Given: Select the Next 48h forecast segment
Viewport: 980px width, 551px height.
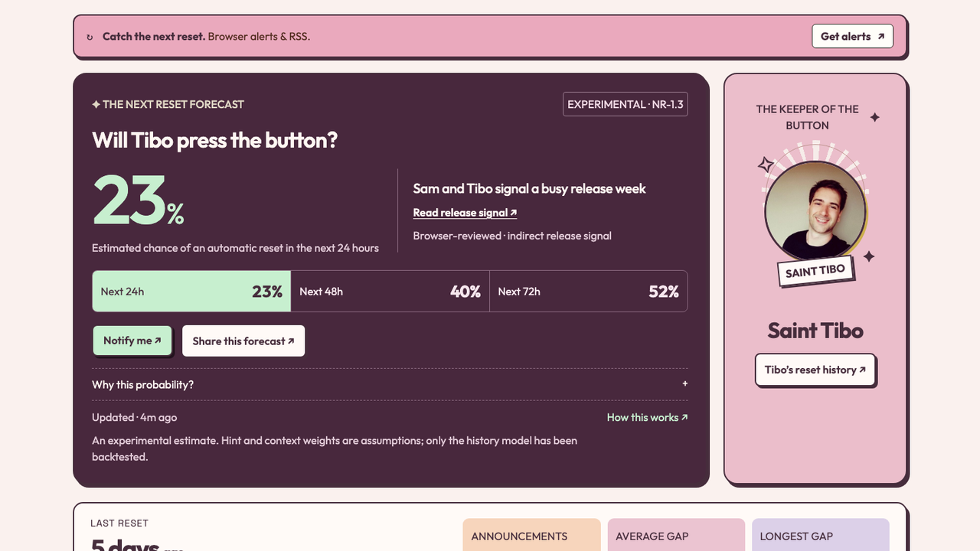Looking at the screenshot, I should pos(390,292).
